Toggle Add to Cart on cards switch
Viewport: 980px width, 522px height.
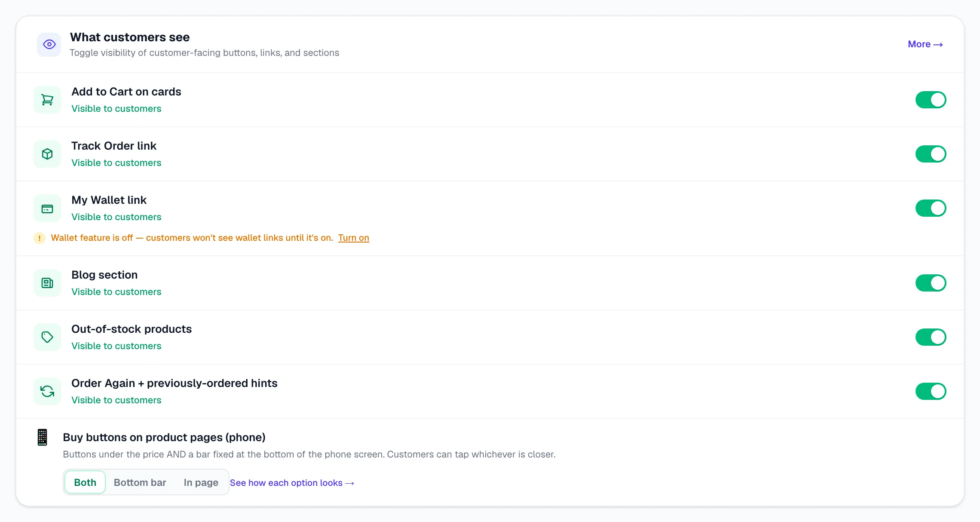pos(931,100)
